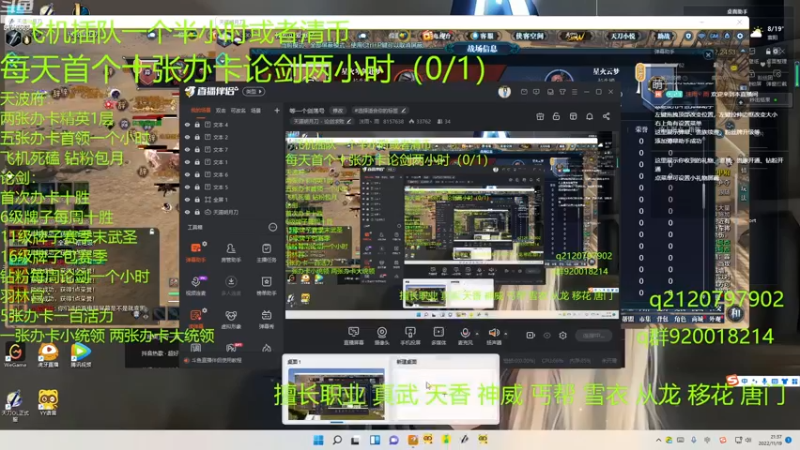800x450 pixels.
Task: Open the user avatar in companion title bar
Action: tap(504, 92)
